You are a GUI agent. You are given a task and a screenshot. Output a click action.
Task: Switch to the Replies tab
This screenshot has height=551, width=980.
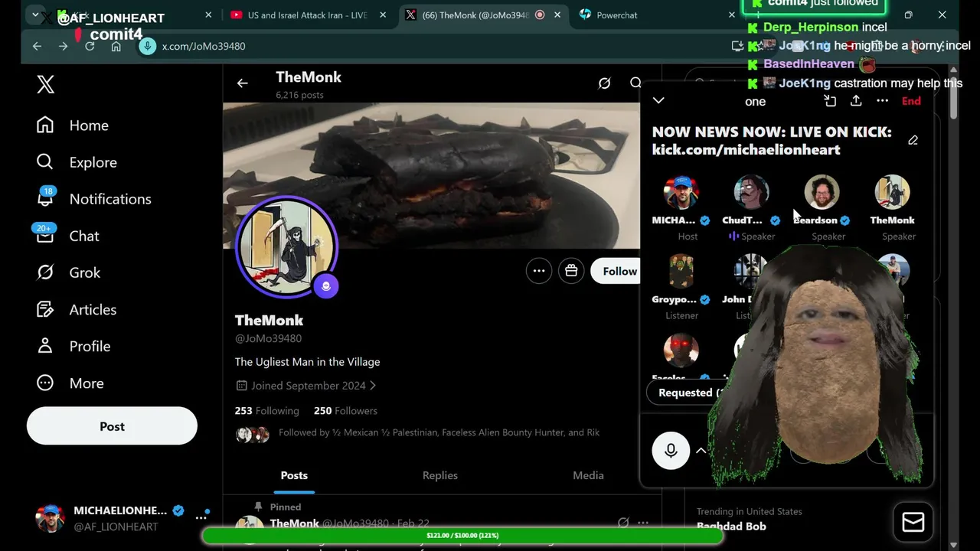tap(440, 475)
